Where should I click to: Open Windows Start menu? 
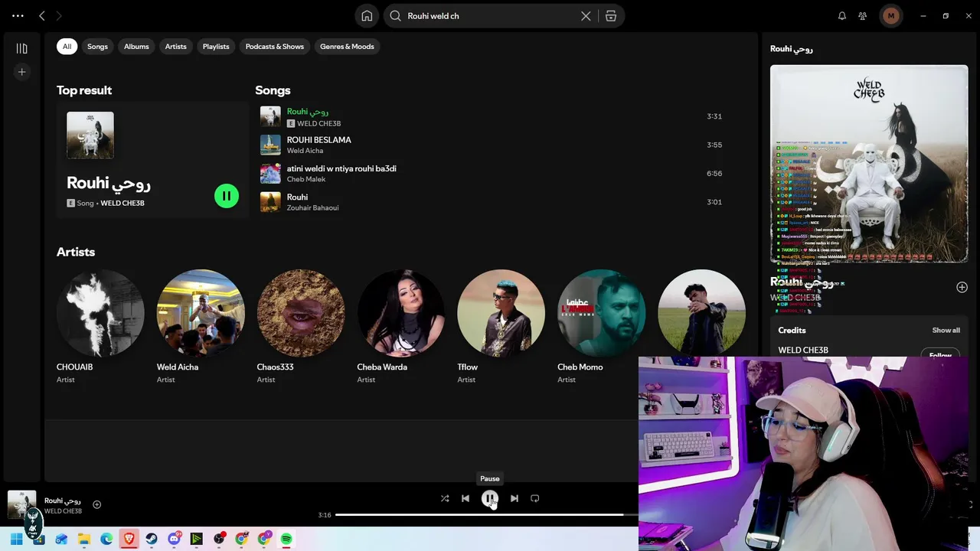click(16, 539)
